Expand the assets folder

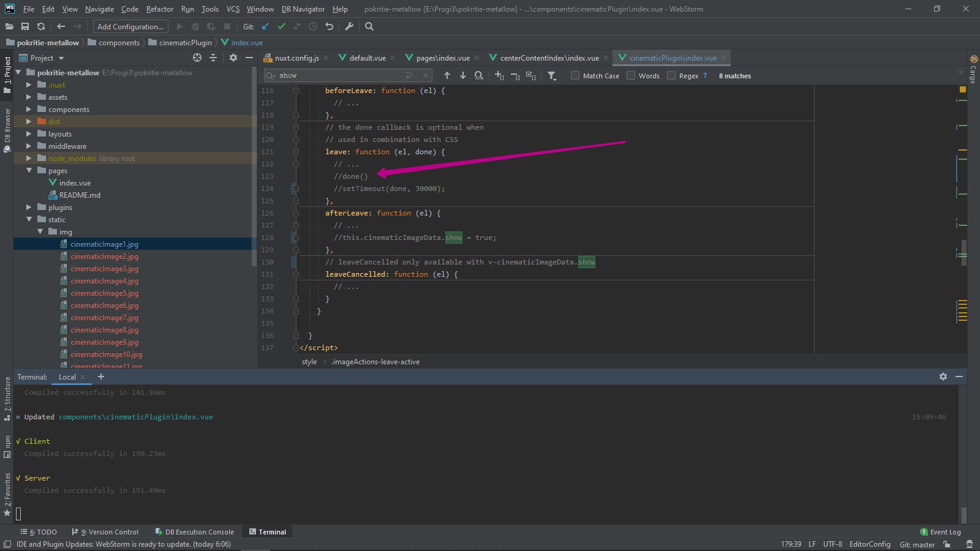click(x=29, y=97)
